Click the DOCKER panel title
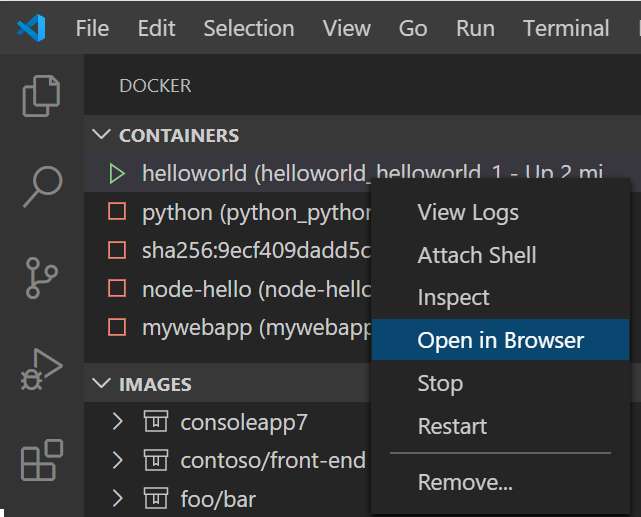 (155, 86)
